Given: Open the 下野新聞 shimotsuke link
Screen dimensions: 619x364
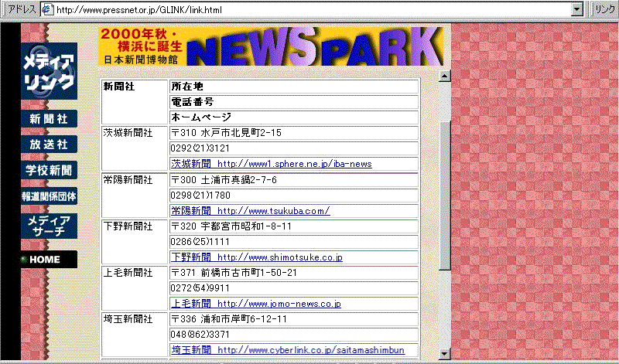Looking at the screenshot, I should point(257,257).
